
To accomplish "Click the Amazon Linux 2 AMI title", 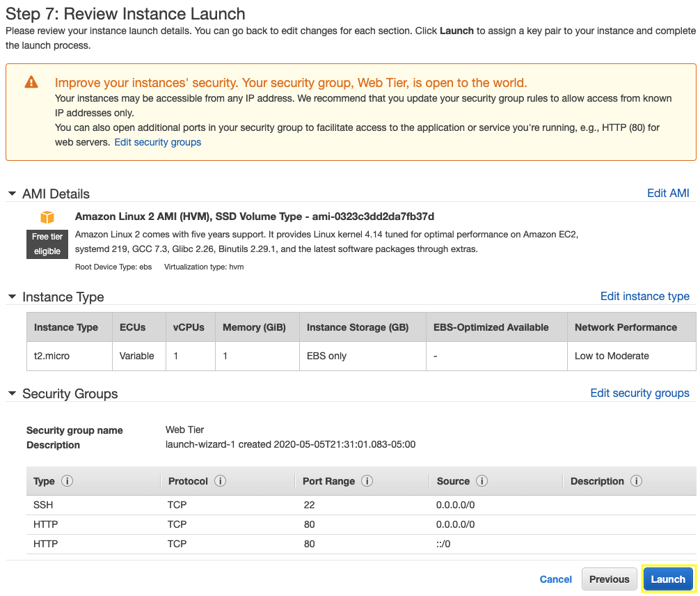I will click(255, 217).
